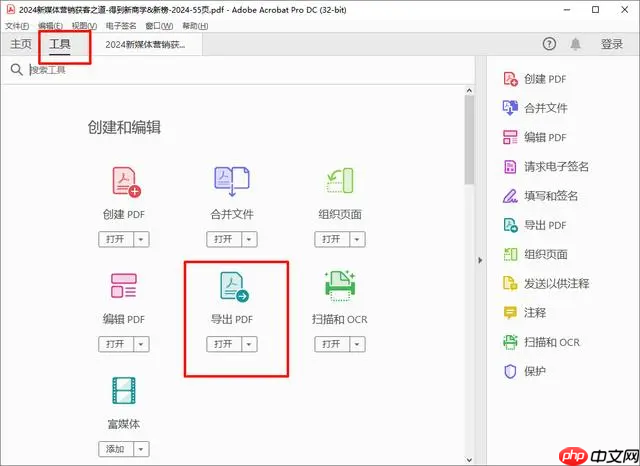Image resolution: width=640 pixels, height=466 pixels.
Task: Open the 文件(F) menu
Action: [x=17, y=26]
